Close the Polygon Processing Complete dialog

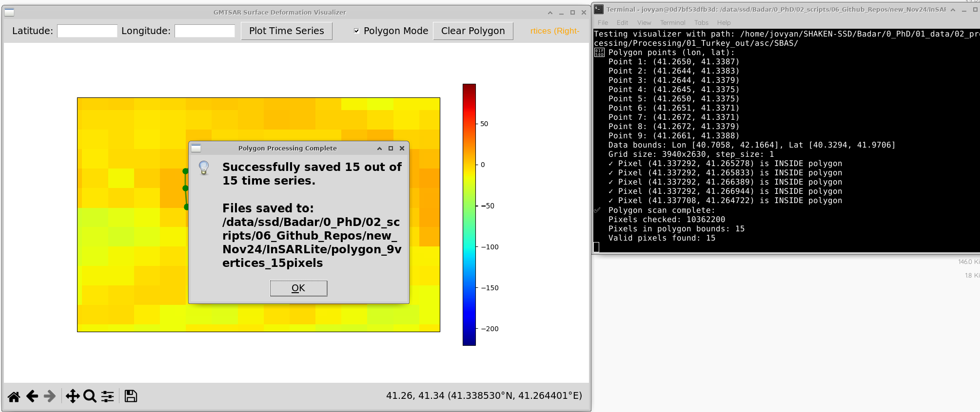point(402,148)
